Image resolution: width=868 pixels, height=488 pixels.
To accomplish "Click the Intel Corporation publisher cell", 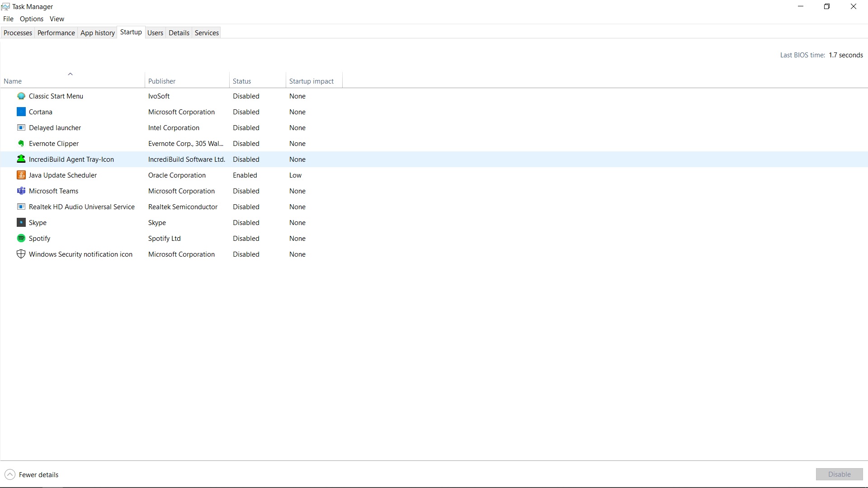I will pos(174,127).
